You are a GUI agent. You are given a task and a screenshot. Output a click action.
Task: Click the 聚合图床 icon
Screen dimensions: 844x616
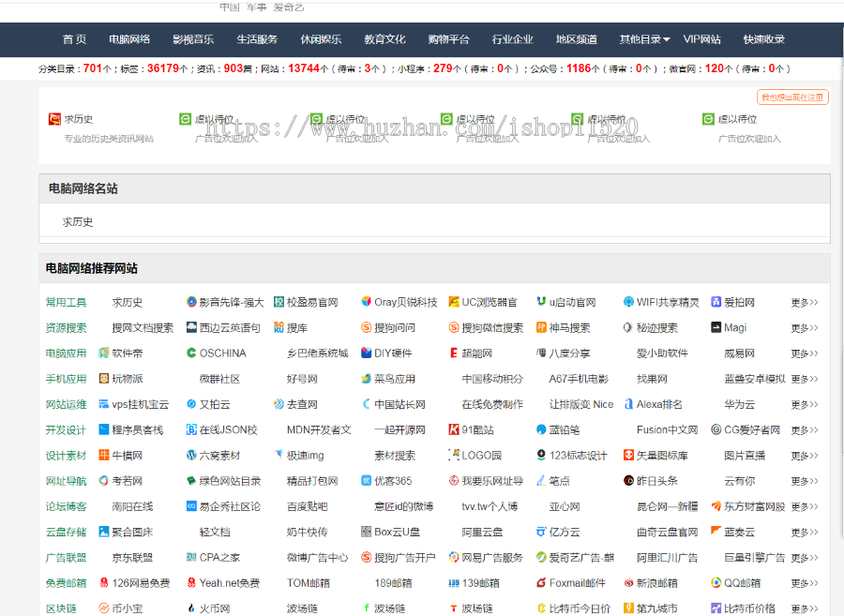point(104,532)
